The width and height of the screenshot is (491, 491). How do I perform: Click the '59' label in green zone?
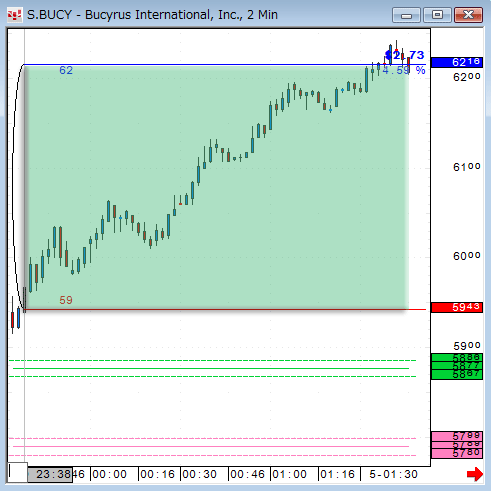coord(66,300)
